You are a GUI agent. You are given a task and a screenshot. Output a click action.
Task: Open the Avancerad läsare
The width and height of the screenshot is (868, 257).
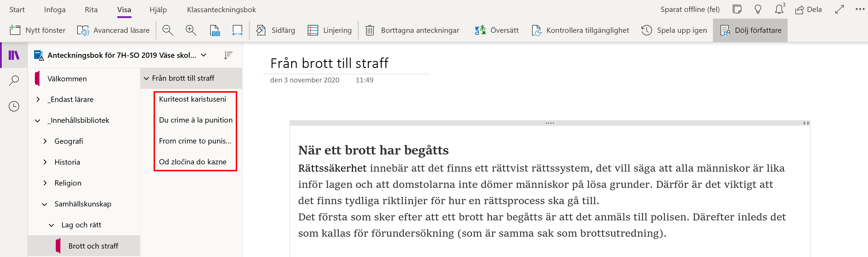(x=113, y=30)
